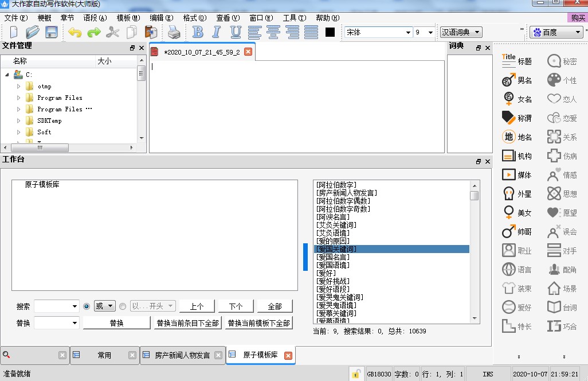Screen dimensions: 588x381
Task: Click the 替换 replace button
Action: coord(117,323)
